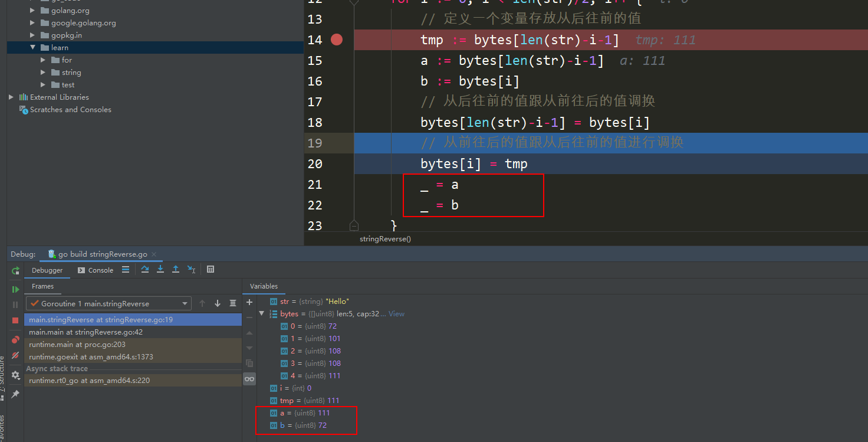Open the frames list options icon
The height and width of the screenshot is (442, 868).
[x=233, y=303]
